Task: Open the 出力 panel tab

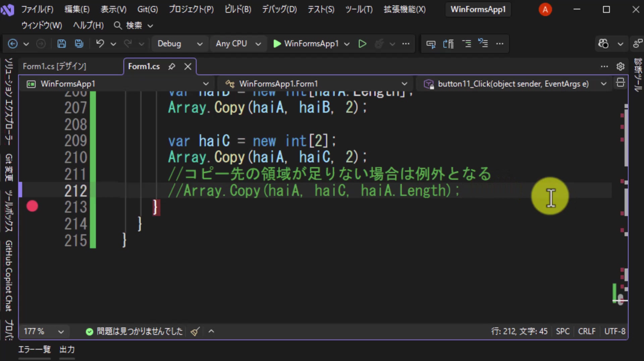Action: 67,350
